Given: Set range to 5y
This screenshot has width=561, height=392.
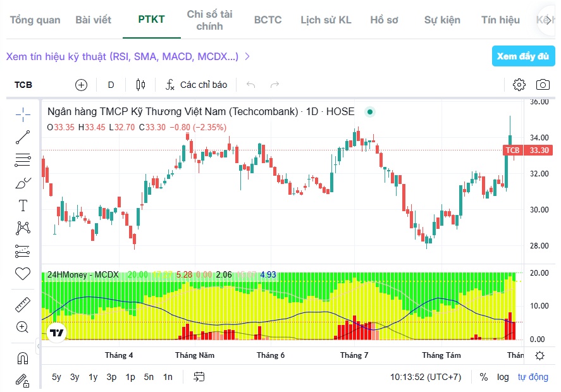Looking at the screenshot, I should point(56,377).
